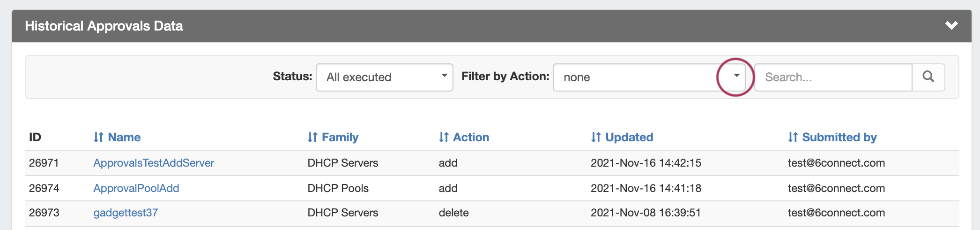Select row ID 26974 cell

point(44,188)
